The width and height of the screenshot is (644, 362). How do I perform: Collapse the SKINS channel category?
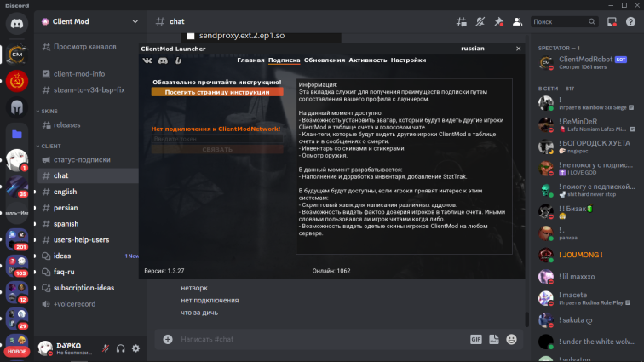[51, 111]
